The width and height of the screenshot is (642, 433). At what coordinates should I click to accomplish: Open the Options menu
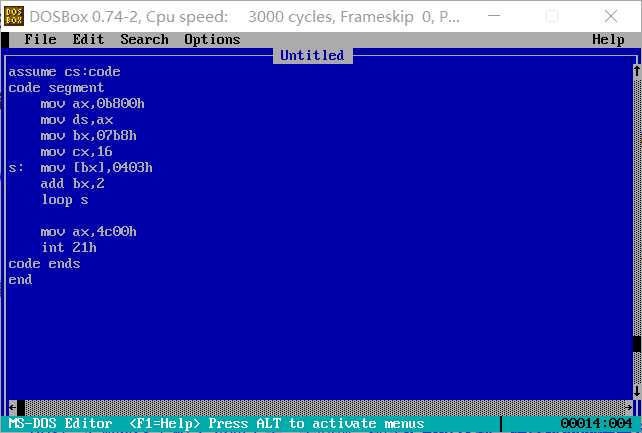click(212, 39)
